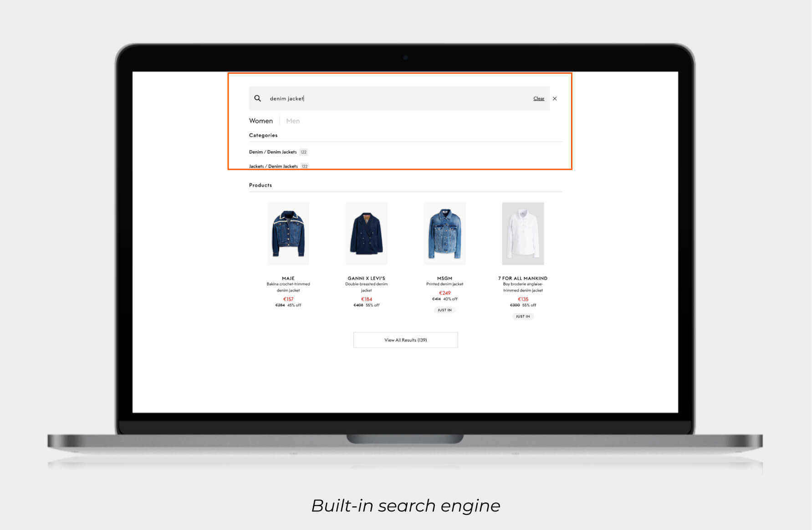812x530 pixels.
Task: Open the 7 For All Mankind jacket thumbnail
Action: [522, 234]
